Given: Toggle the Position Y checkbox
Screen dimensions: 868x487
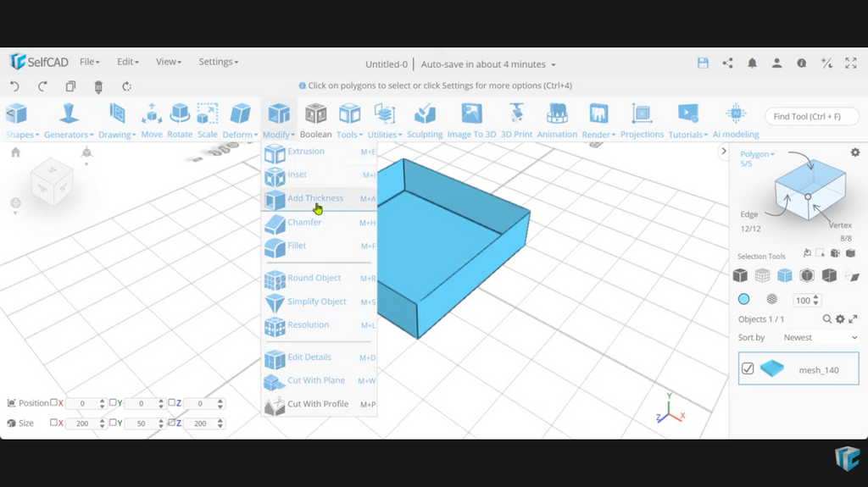Looking at the screenshot, I should click(x=113, y=402).
